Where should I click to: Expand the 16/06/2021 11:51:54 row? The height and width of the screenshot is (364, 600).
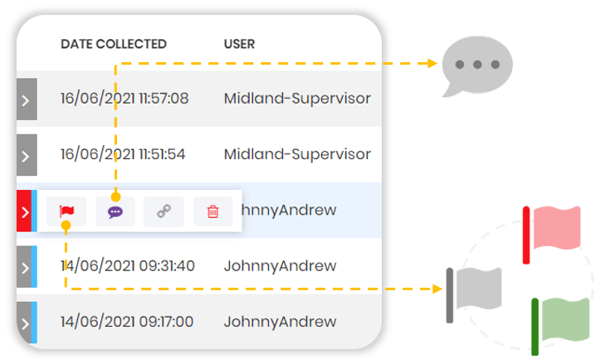pos(26,155)
